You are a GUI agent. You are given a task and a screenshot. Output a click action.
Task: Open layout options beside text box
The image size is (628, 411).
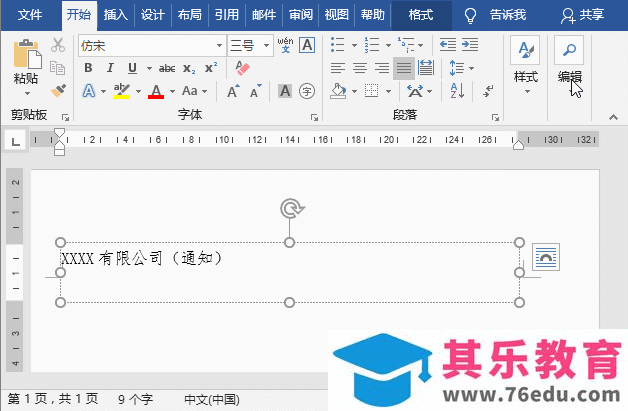(545, 257)
